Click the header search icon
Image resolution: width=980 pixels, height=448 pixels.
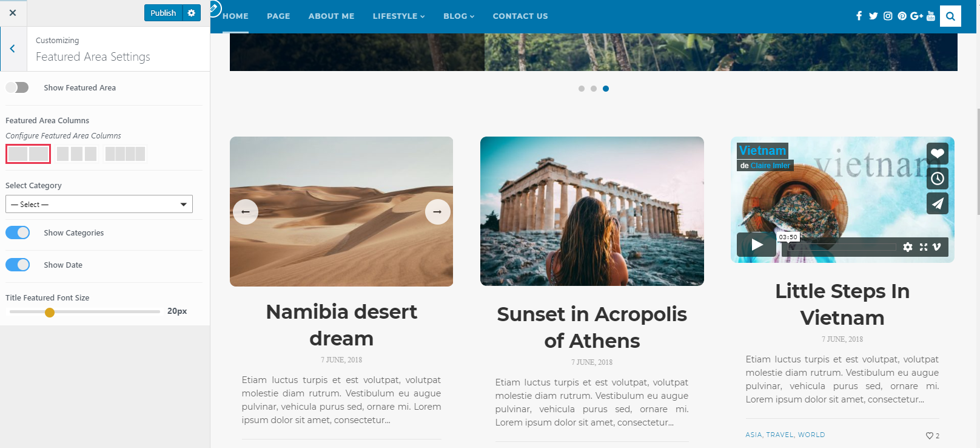(950, 16)
